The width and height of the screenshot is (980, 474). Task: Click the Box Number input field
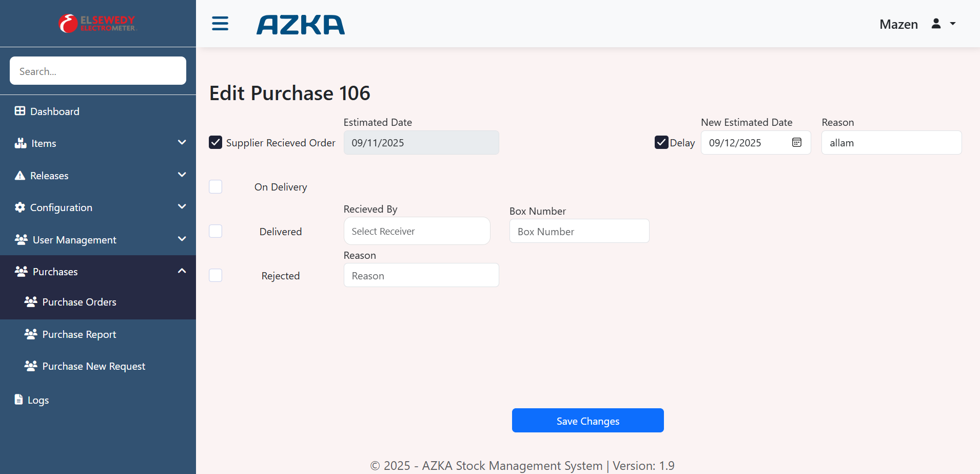pyautogui.click(x=579, y=232)
